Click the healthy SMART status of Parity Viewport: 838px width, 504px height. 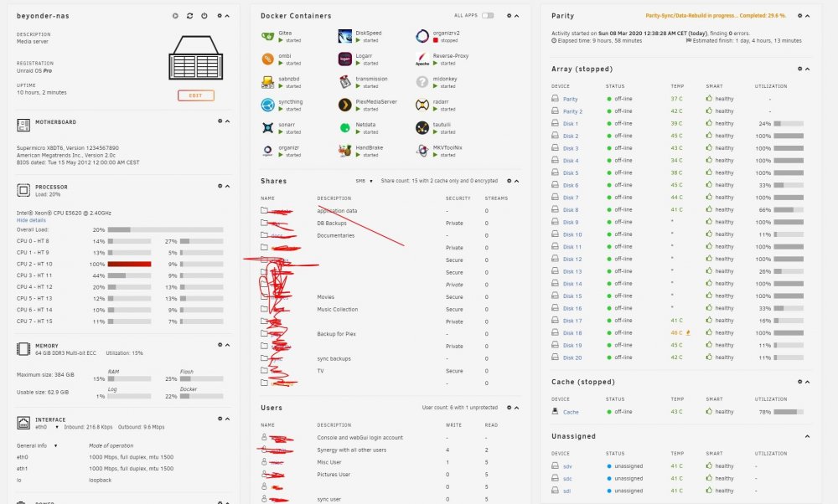[720, 99]
